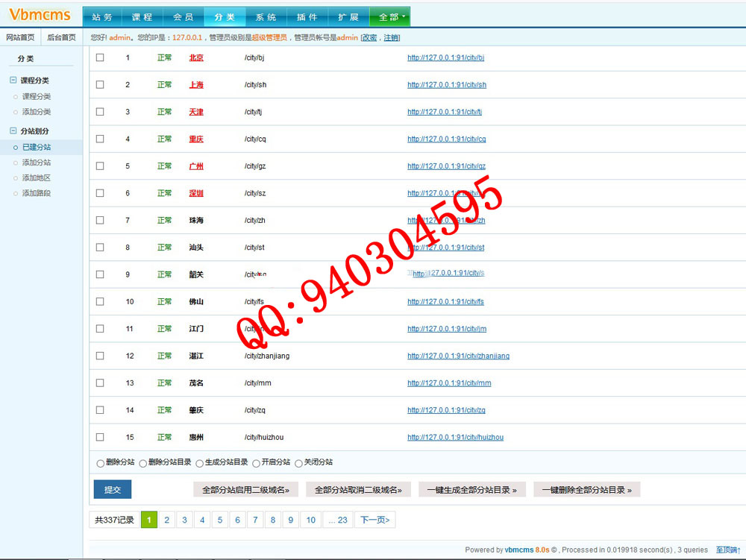Open the 全部 dropdown menu
The width and height of the screenshot is (746, 560).
(x=390, y=17)
